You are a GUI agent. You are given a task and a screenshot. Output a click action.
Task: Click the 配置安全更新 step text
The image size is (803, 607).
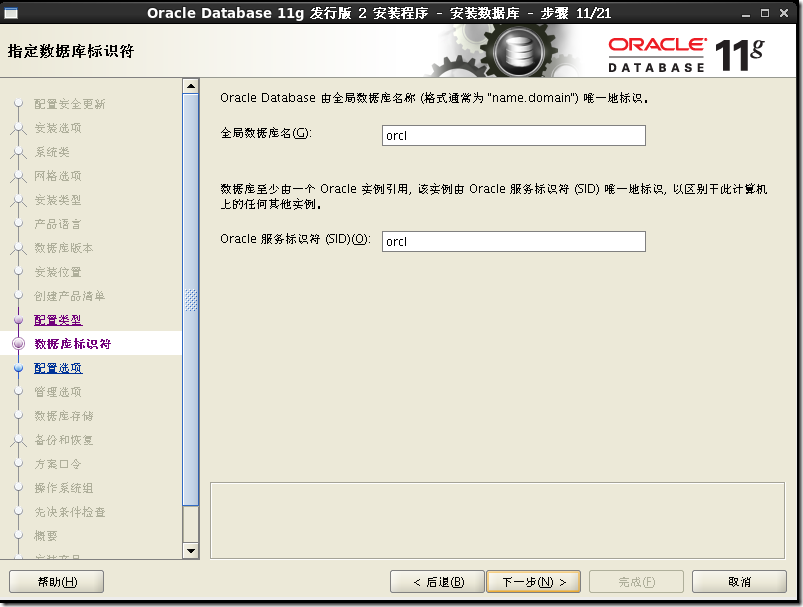click(70, 104)
